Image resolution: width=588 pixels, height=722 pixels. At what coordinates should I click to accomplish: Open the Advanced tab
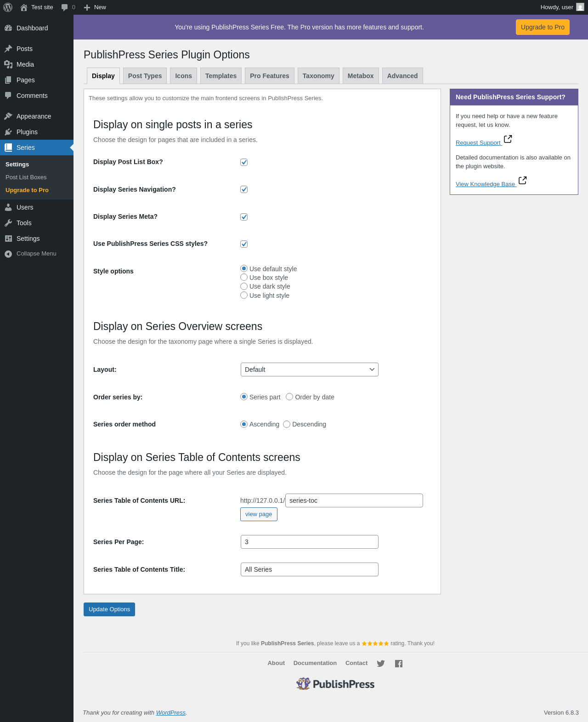pyautogui.click(x=402, y=76)
